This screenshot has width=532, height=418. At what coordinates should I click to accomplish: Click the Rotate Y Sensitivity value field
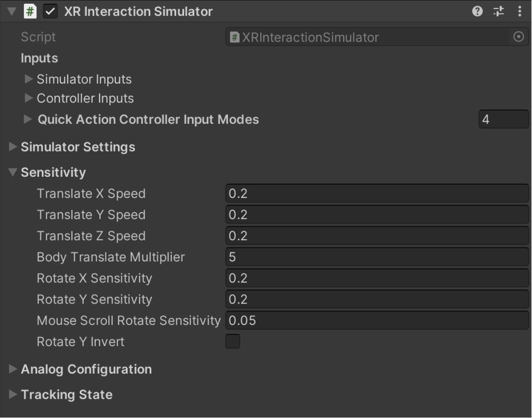[377, 299]
